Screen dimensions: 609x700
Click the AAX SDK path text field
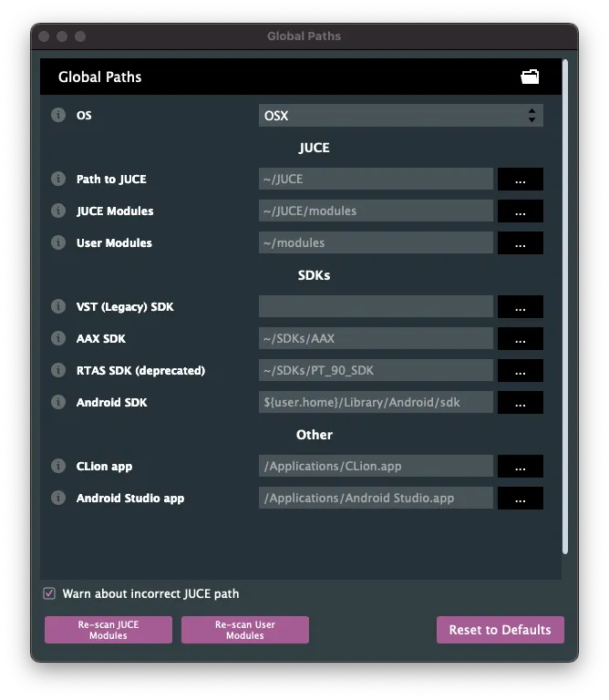coord(376,339)
